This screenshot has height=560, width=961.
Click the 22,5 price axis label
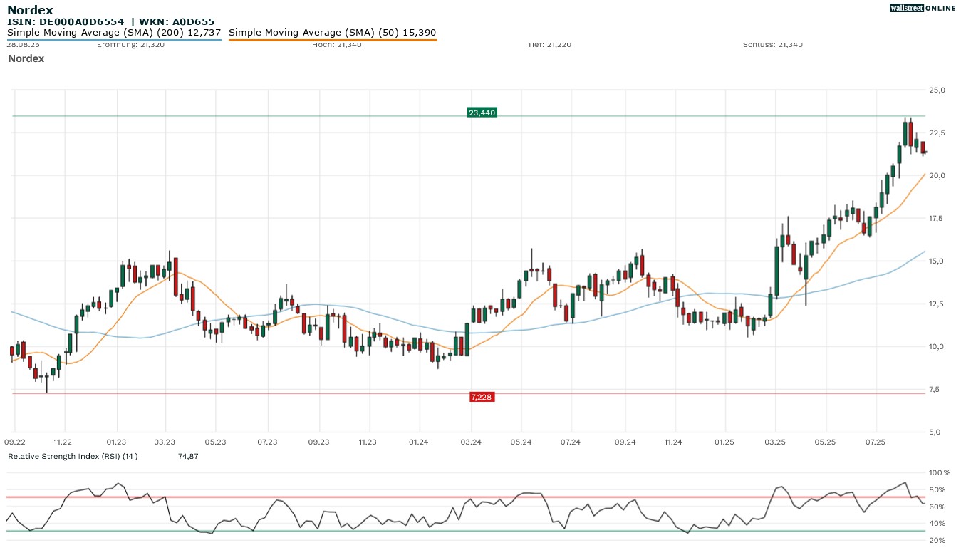[x=937, y=133]
